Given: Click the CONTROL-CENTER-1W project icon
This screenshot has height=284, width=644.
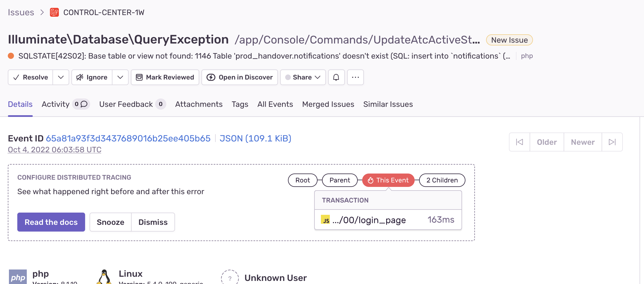Looking at the screenshot, I should pos(55,12).
